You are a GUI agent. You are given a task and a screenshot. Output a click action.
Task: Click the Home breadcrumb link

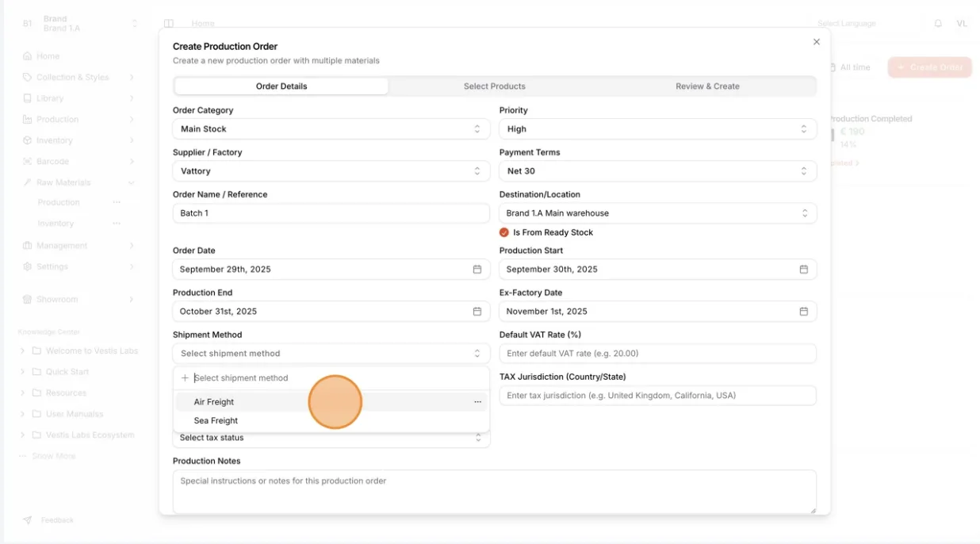click(203, 24)
